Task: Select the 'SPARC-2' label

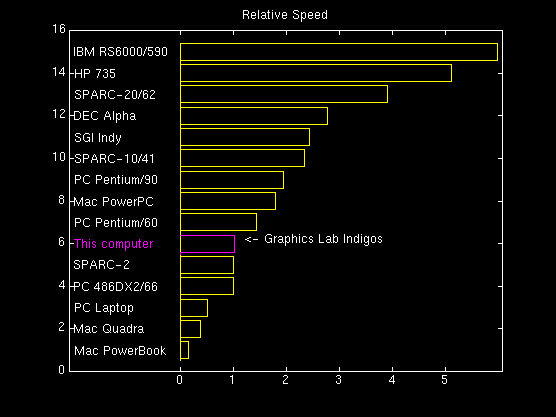Action: (101, 265)
